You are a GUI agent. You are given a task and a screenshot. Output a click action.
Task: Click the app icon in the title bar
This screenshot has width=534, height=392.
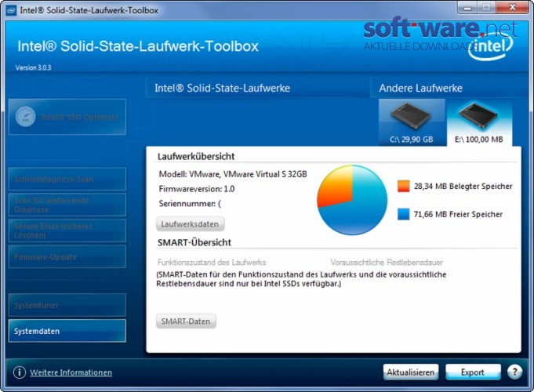tap(11, 10)
